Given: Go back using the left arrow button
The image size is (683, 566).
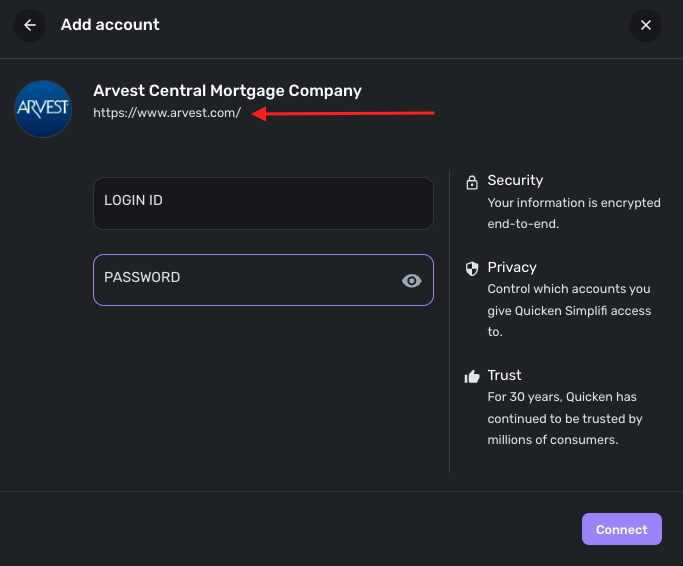Looking at the screenshot, I should 30,25.
